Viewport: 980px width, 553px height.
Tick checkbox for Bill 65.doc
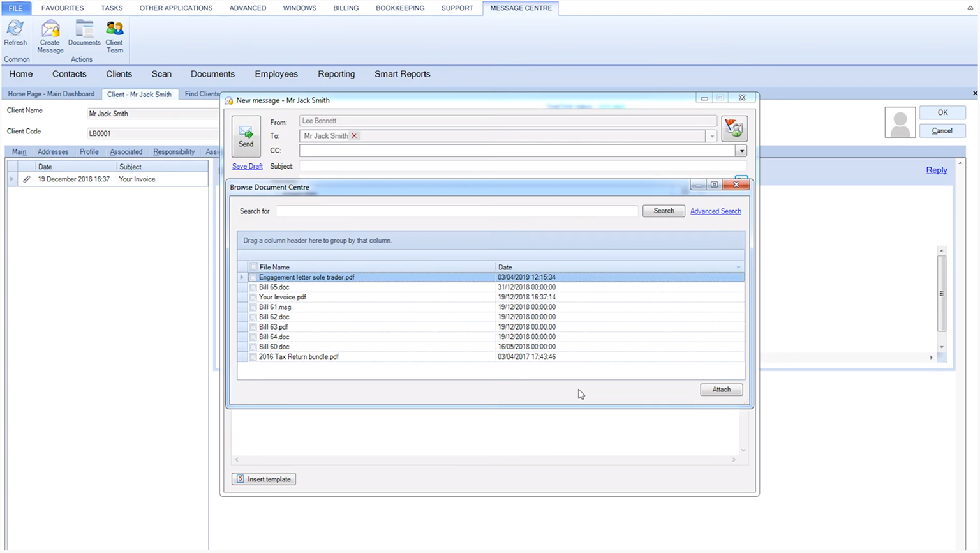[253, 287]
